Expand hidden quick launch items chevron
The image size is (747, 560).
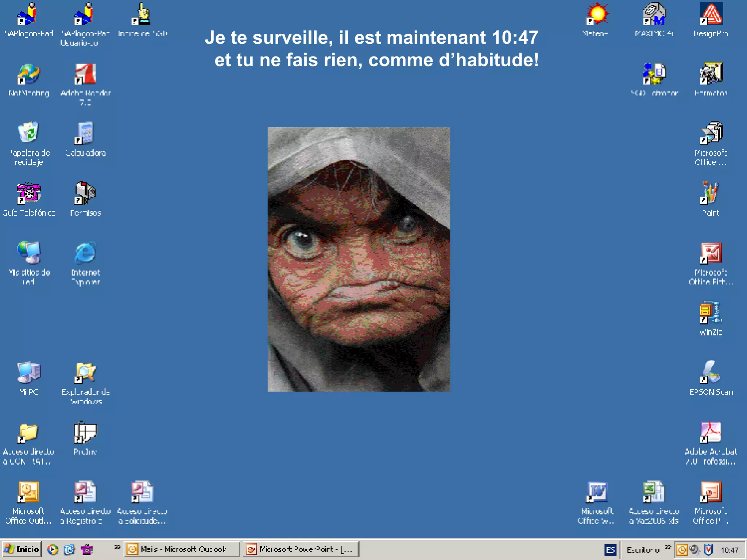(x=117, y=547)
